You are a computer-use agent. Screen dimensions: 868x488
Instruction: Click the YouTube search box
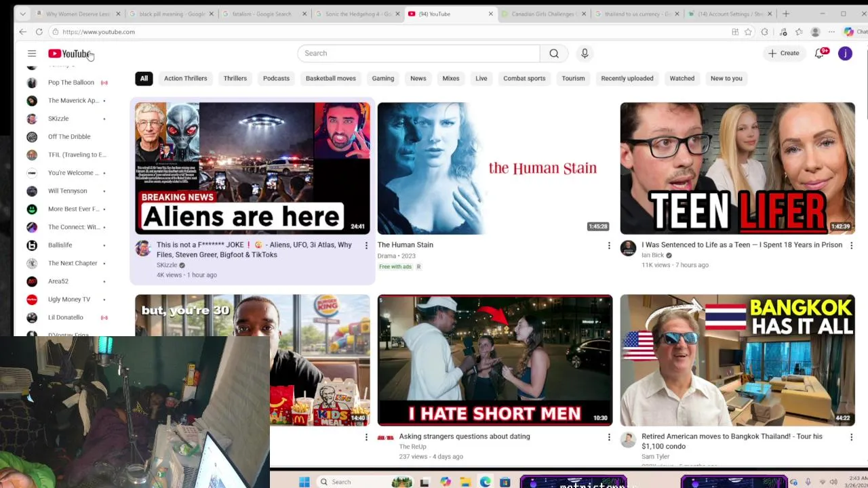tap(418, 54)
